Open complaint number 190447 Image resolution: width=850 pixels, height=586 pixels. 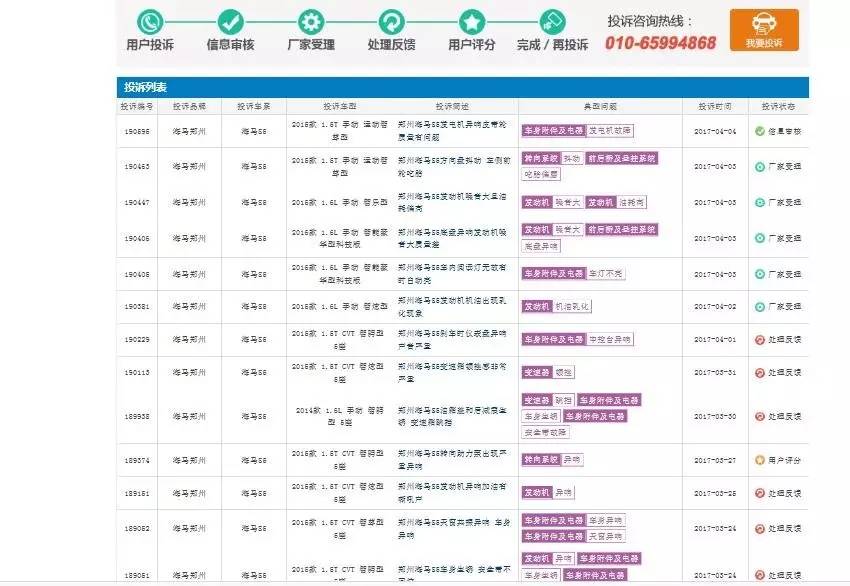coord(137,202)
